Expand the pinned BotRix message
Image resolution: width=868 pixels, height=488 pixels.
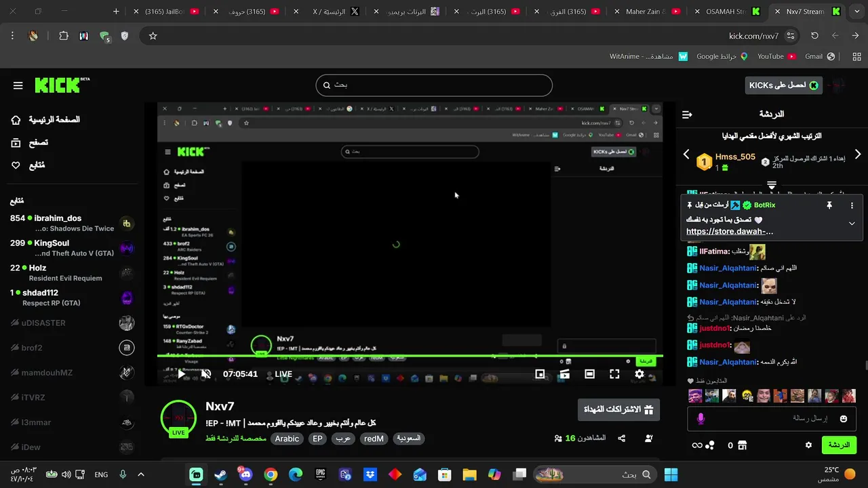click(x=852, y=223)
